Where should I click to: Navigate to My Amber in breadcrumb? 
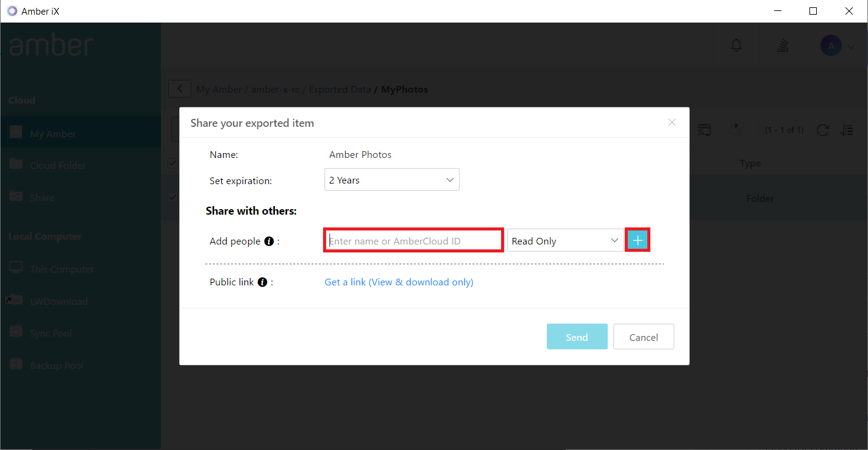pos(219,90)
